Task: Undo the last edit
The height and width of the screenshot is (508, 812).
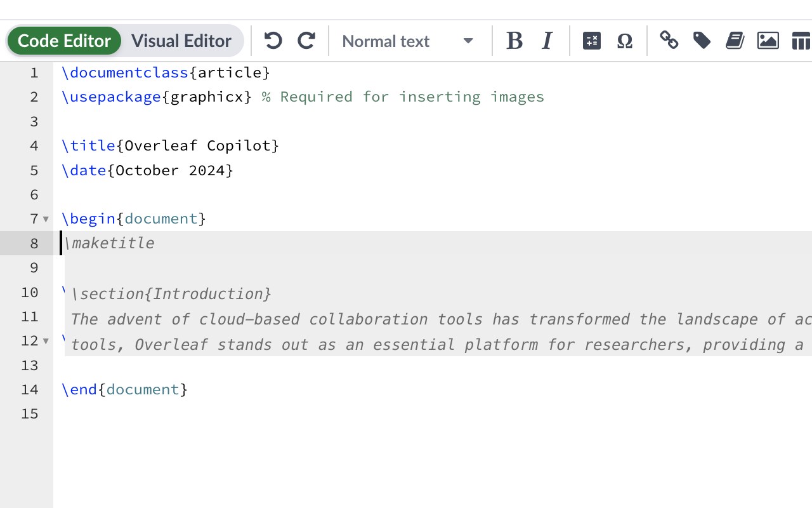Action: 273,41
